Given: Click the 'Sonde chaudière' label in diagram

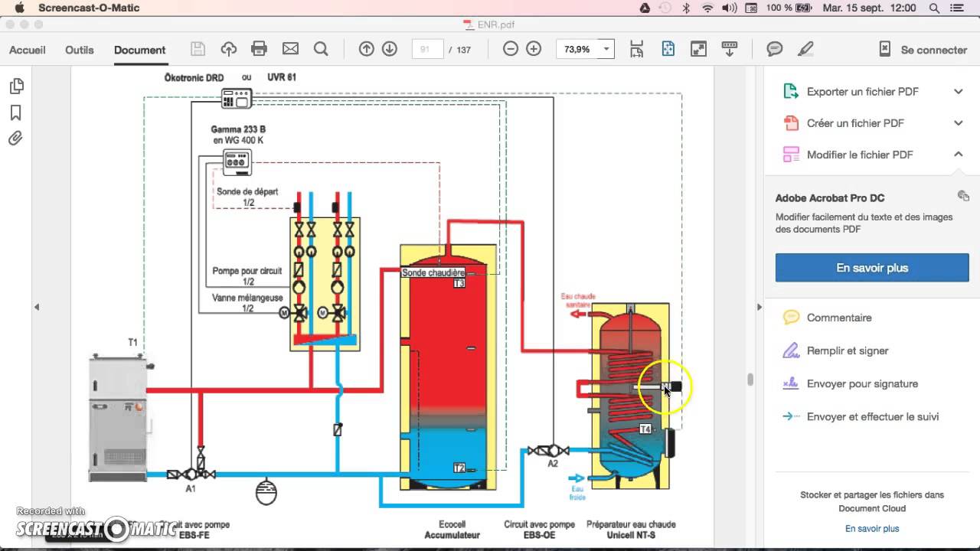Looking at the screenshot, I should [x=433, y=272].
